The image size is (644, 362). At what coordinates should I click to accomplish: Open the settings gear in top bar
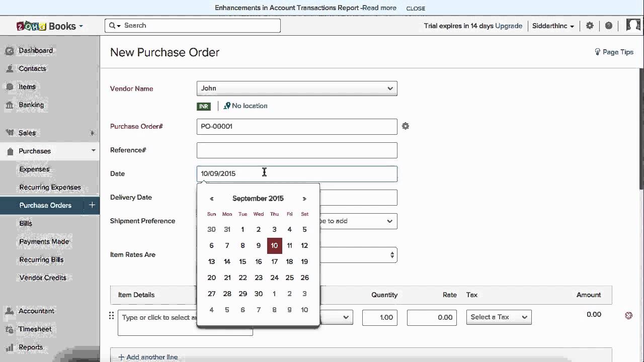pos(590,26)
